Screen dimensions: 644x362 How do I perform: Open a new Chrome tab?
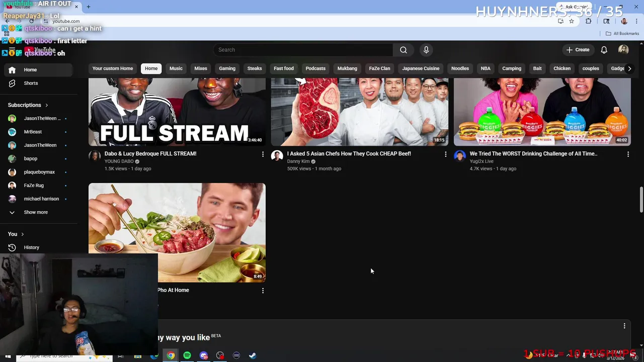pyautogui.click(x=88, y=7)
